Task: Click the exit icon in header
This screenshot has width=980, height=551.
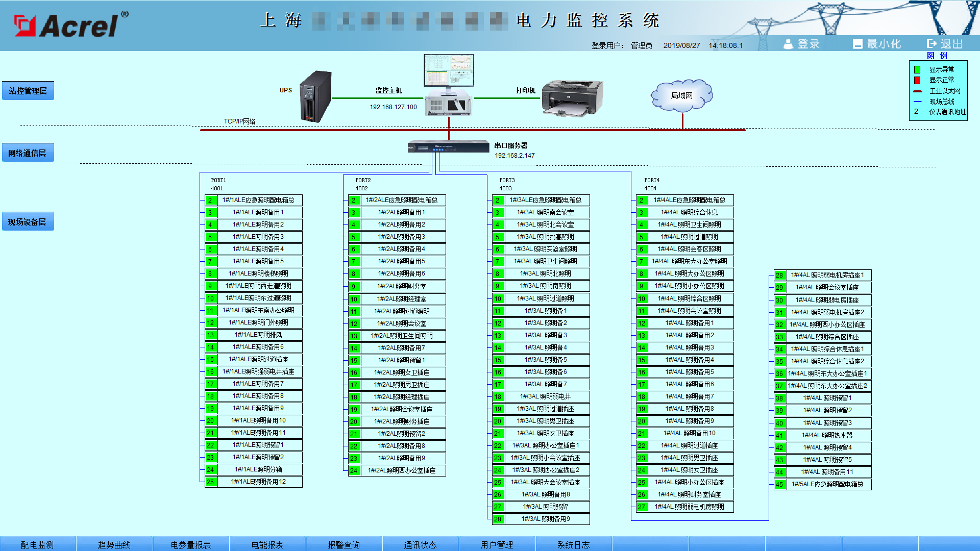Action: coord(932,44)
